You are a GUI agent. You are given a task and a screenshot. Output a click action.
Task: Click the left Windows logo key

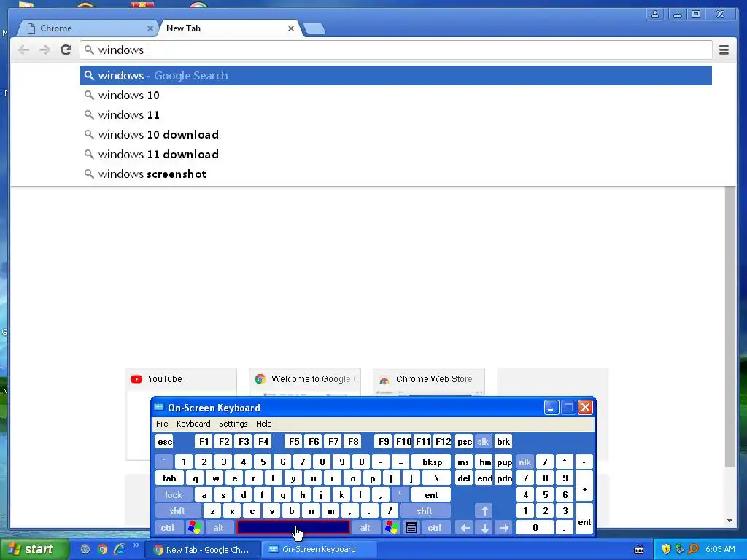click(x=194, y=528)
